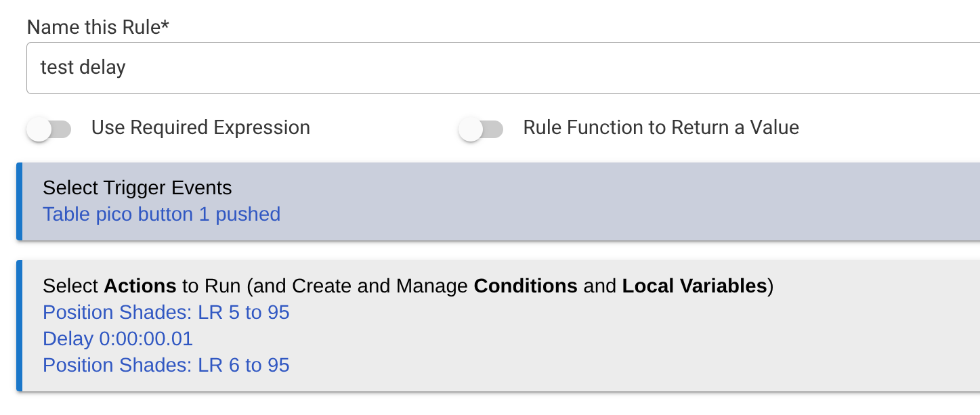Click empty area of the Trigger Events panel

click(x=610, y=202)
